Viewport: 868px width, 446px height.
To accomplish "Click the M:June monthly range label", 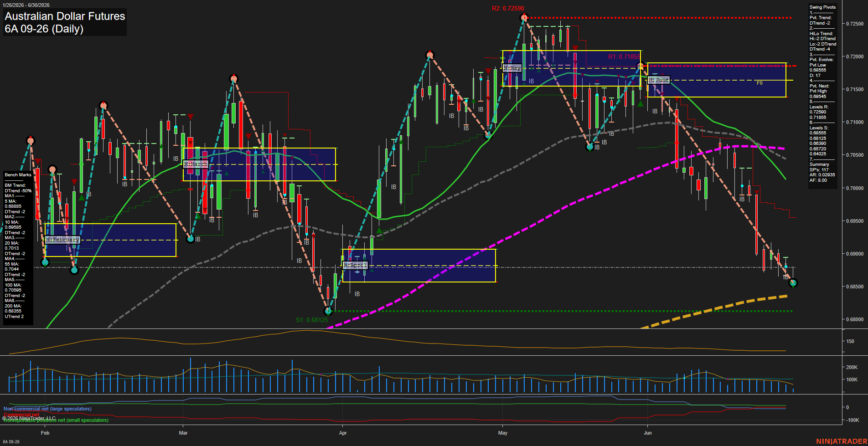I will [659, 80].
